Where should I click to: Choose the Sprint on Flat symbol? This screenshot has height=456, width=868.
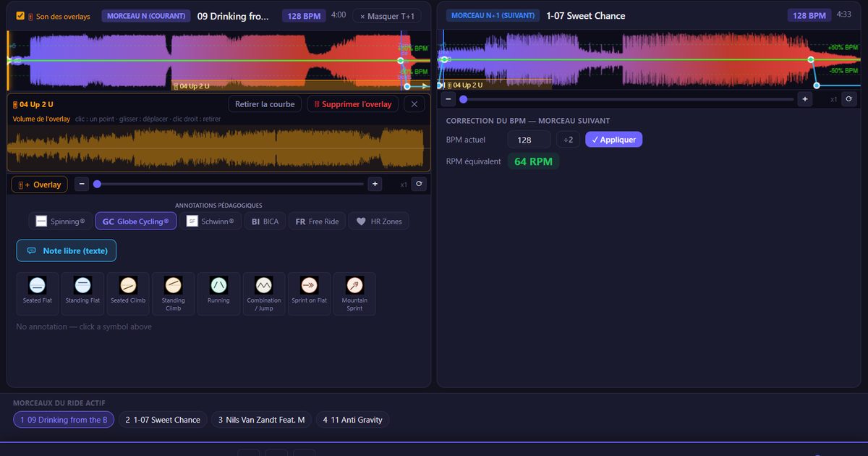coord(309,294)
